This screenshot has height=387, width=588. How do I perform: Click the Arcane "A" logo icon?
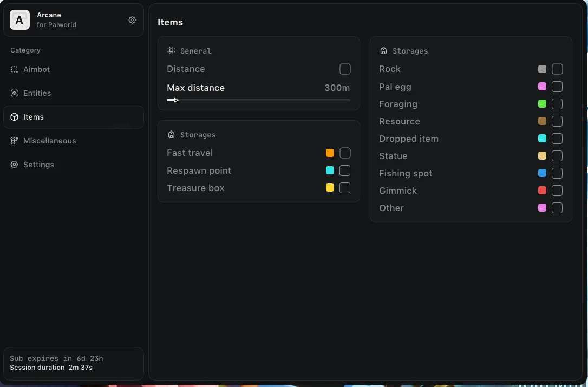19,20
